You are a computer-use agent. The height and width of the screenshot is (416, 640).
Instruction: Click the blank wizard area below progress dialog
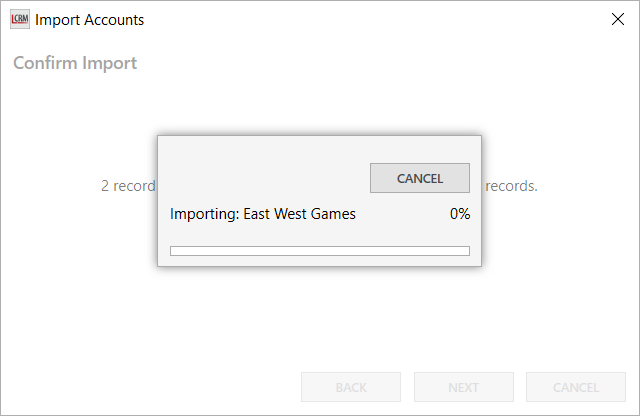tap(320, 320)
